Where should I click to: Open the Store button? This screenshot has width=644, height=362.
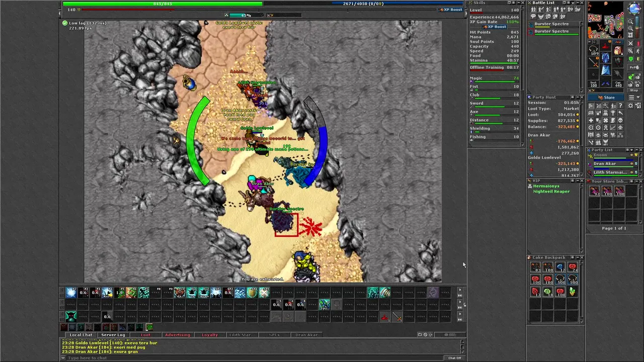click(606, 98)
